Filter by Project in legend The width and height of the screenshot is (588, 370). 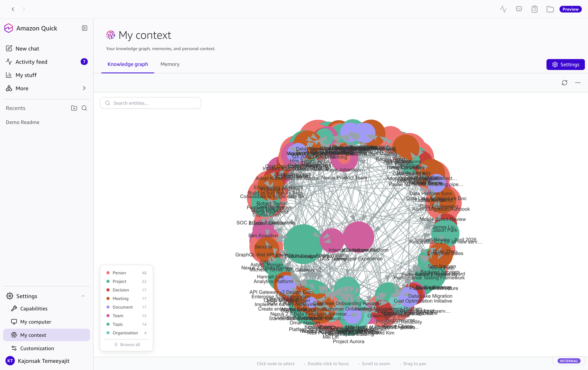[126, 281]
